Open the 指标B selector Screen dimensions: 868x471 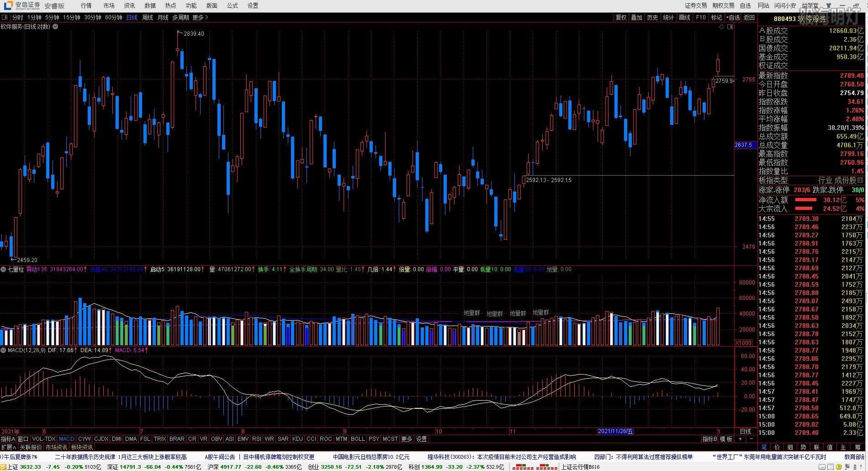tap(709, 439)
